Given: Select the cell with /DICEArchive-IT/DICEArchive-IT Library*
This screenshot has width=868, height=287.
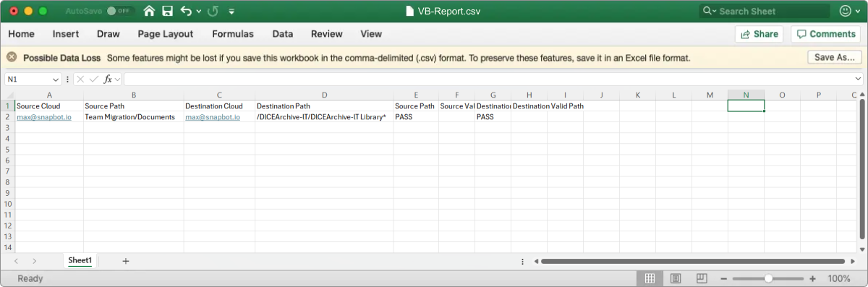Looking at the screenshot, I should 324,116.
